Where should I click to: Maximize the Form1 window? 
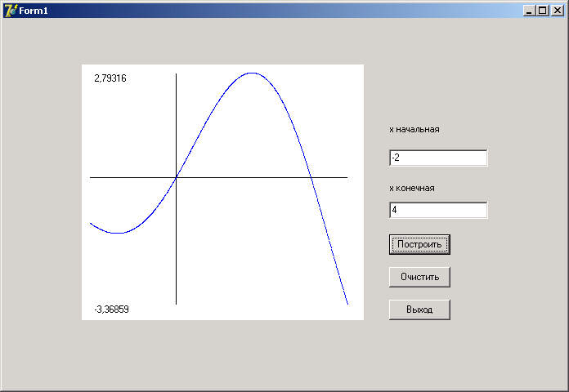tap(543, 11)
